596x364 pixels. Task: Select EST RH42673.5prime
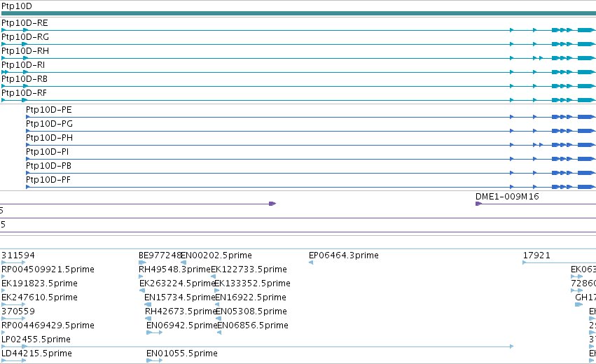point(181,311)
